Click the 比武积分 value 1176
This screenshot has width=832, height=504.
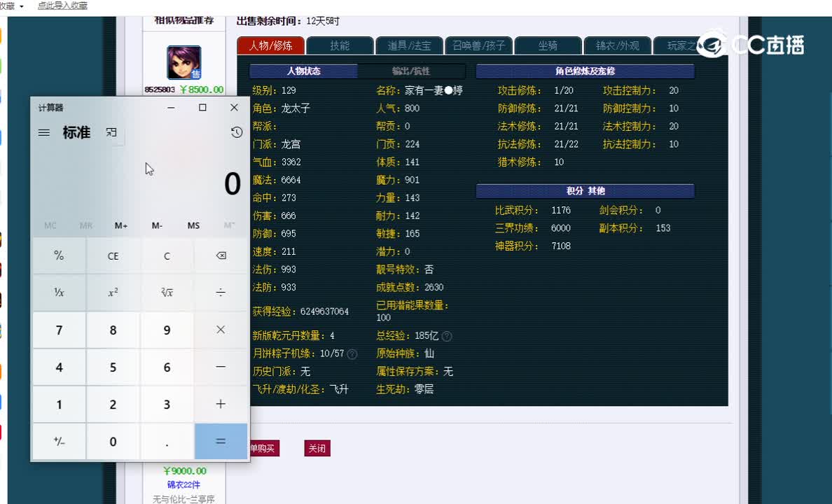561,211
